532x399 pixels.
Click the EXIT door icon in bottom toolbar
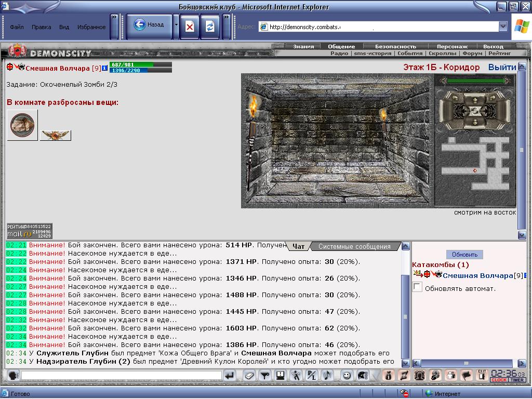pos(482,376)
